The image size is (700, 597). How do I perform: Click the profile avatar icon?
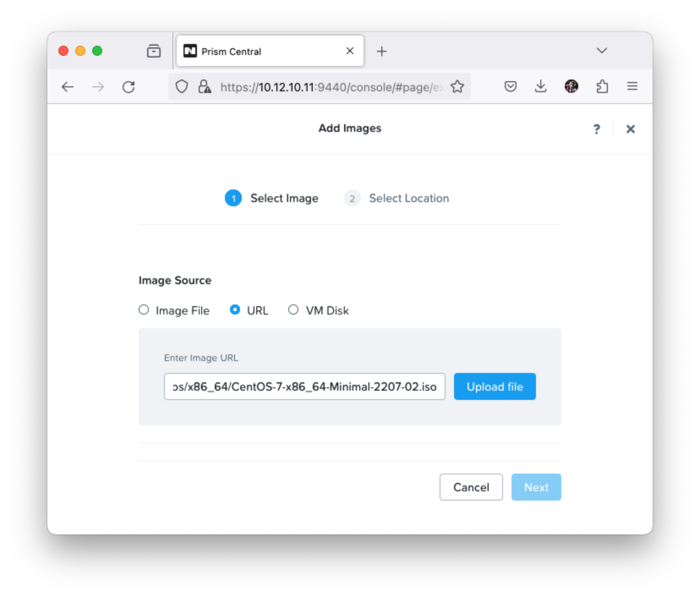(571, 86)
